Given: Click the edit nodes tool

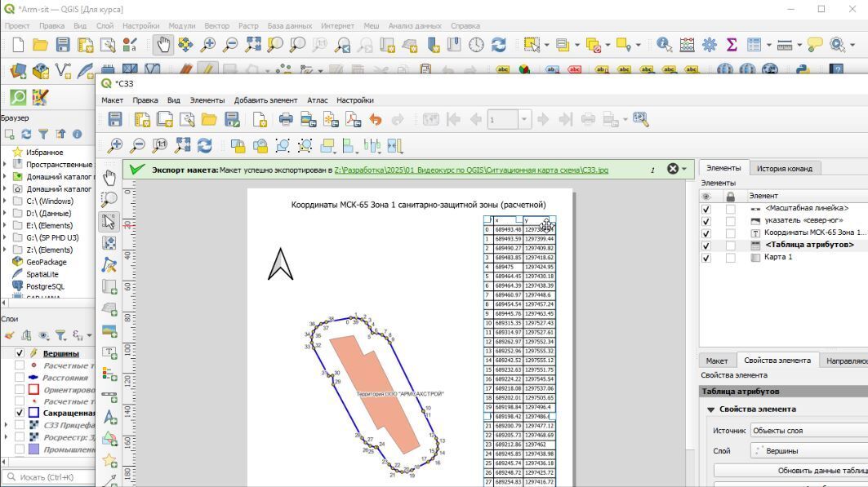Looking at the screenshot, I should pos(109,265).
